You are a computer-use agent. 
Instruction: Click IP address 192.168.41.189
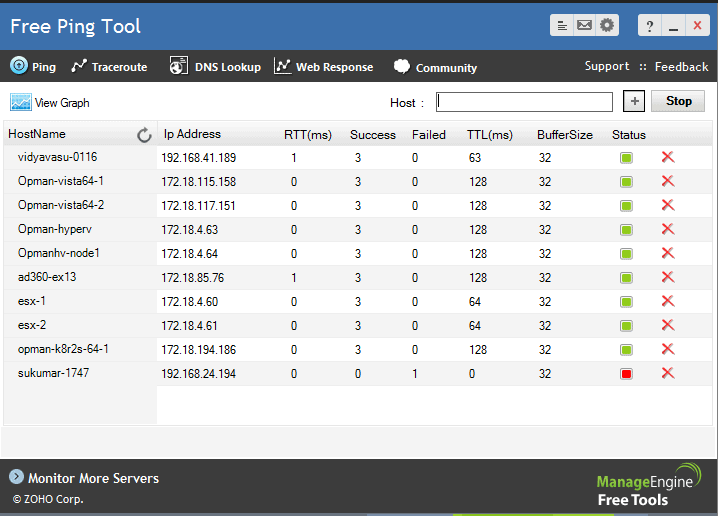[x=198, y=158]
